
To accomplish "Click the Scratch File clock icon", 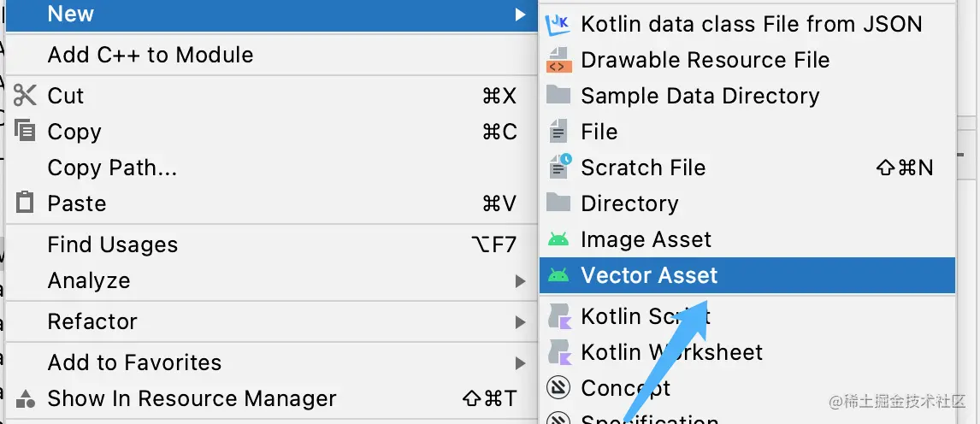I will pyautogui.click(x=559, y=167).
